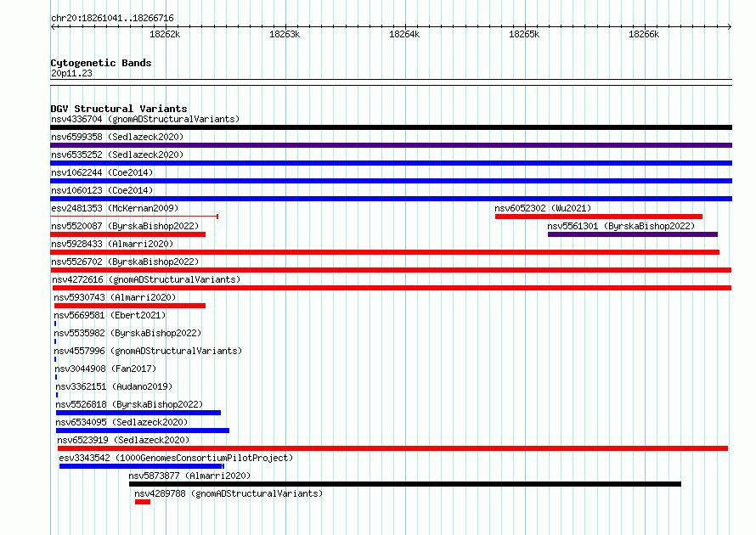Click the black nsv5873877 variant bar

click(x=405, y=484)
